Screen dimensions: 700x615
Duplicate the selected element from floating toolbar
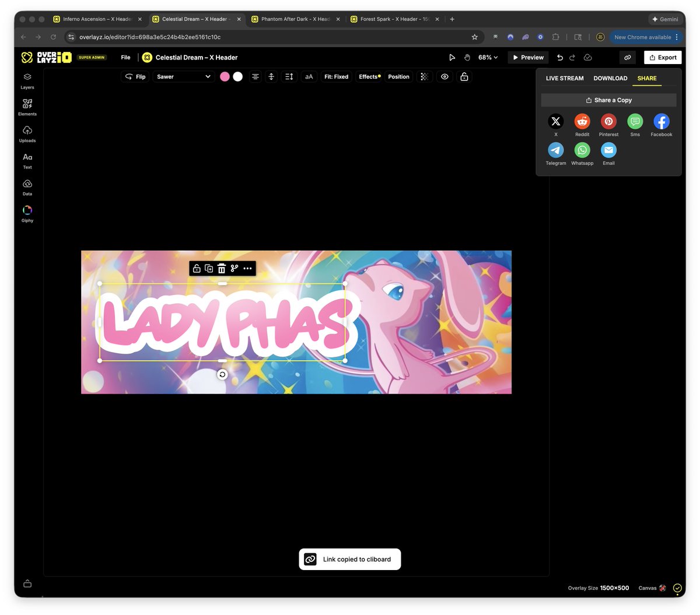click(x=209, y=269)
